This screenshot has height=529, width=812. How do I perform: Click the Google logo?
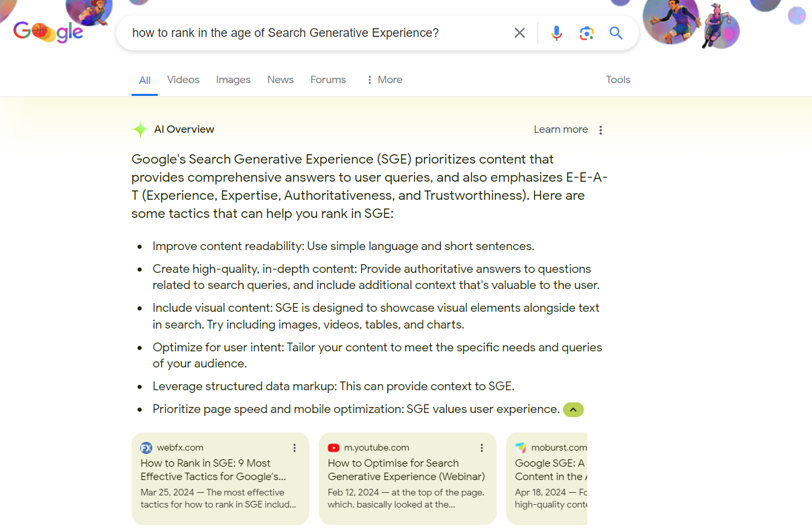pyautogui.click(x=48, y=32)
